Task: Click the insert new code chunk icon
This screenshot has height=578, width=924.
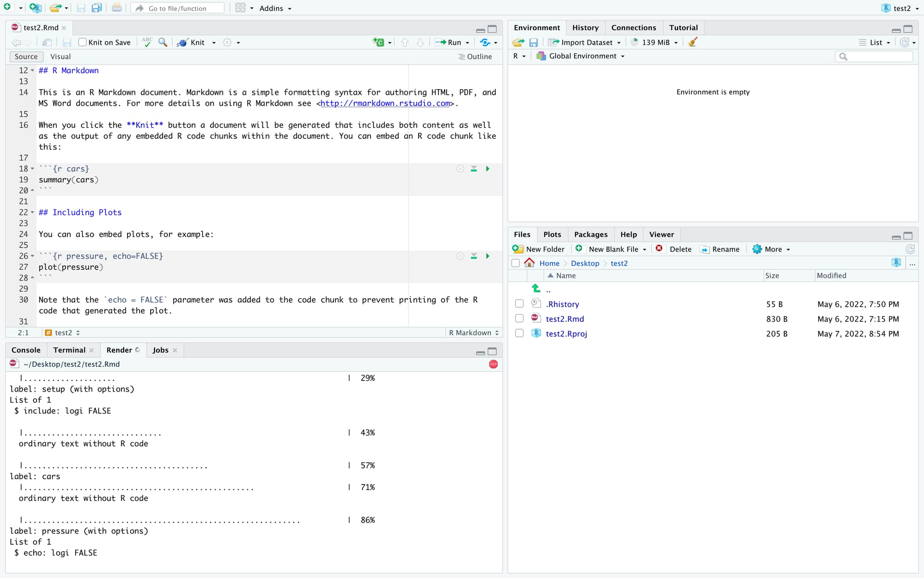Action: pos(379,42)
